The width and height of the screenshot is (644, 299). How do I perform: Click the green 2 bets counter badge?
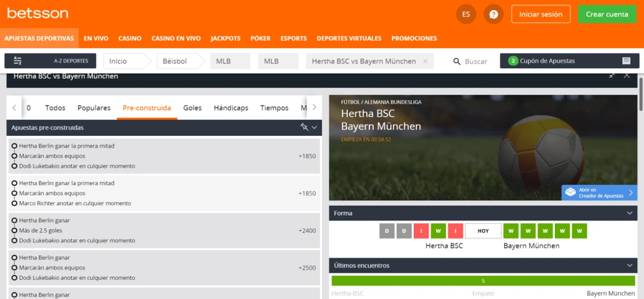(512, 60)
